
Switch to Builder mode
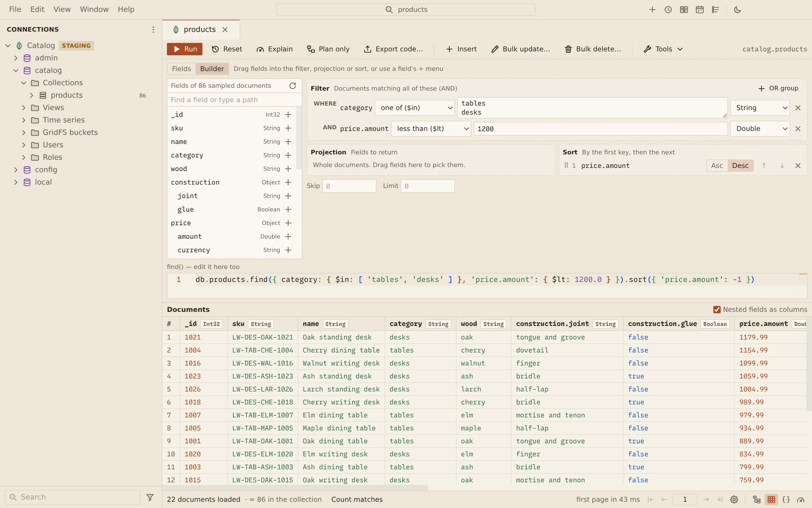click(x=212, y=69)
